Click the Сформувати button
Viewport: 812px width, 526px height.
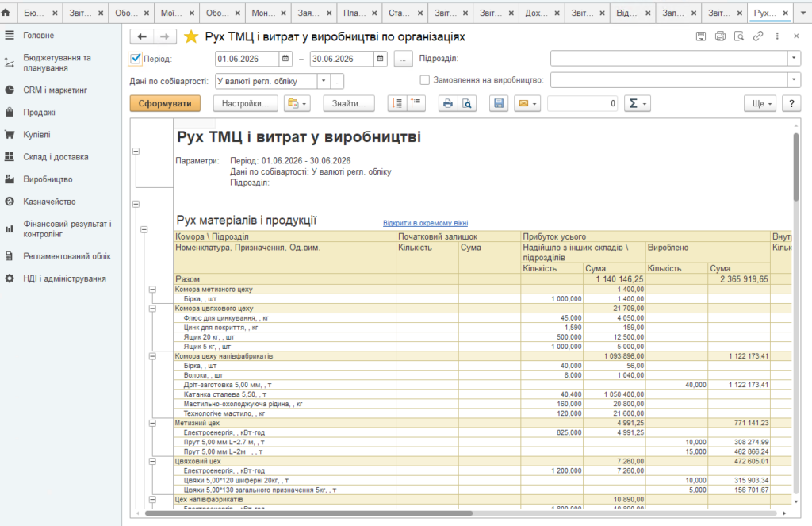click(165, 103)
